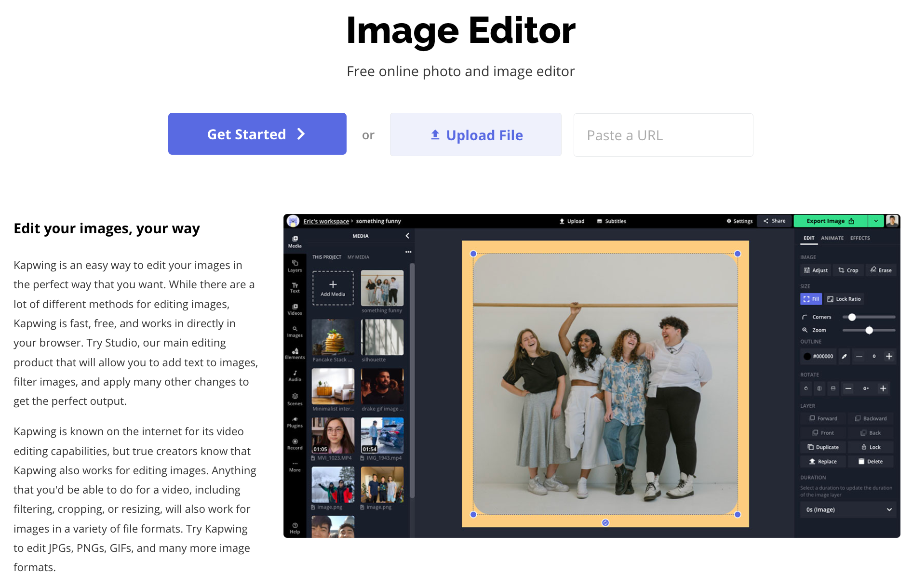Choose the Erase tool
The height and width of the screenshot is (588, 913).
coord(881,270)
